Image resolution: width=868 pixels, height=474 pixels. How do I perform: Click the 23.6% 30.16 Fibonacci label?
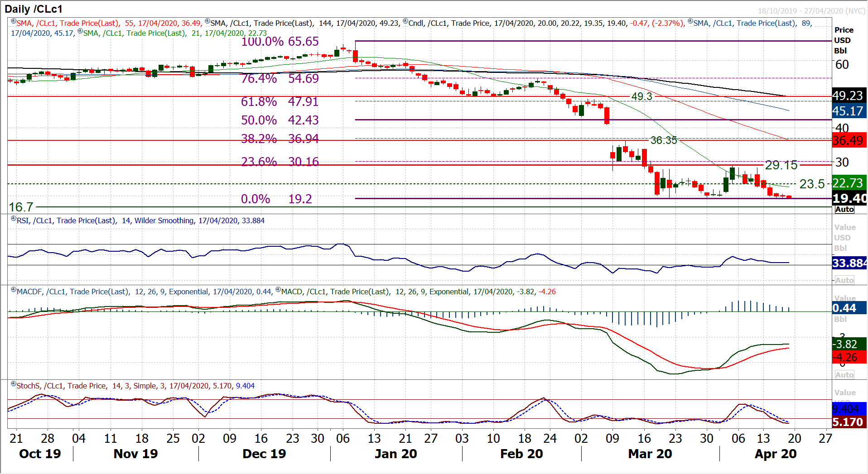pos(280,162)
